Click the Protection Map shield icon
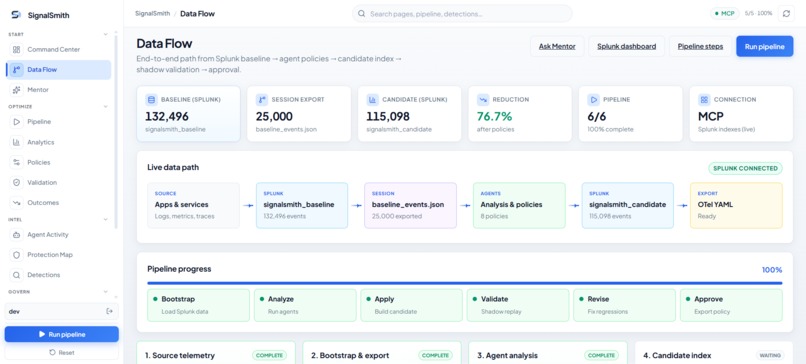The image size is (806, 364). click(x=16, y=254)
